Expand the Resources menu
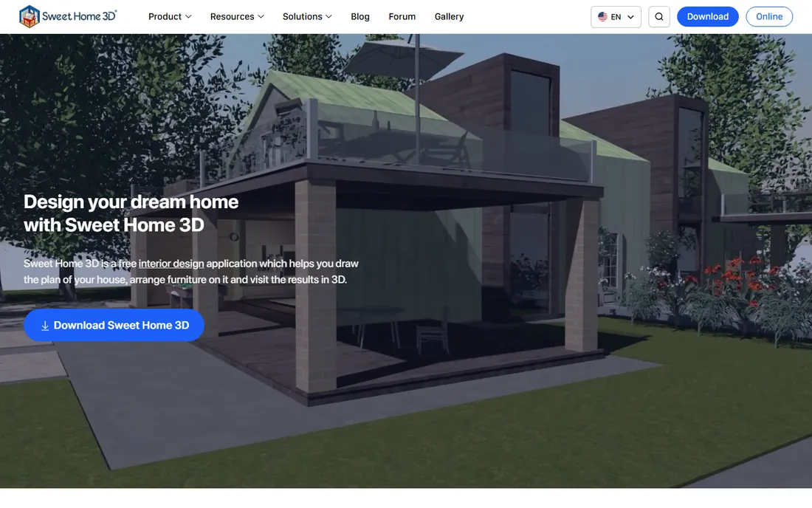812x508 pixels. (x=237, y=16)
